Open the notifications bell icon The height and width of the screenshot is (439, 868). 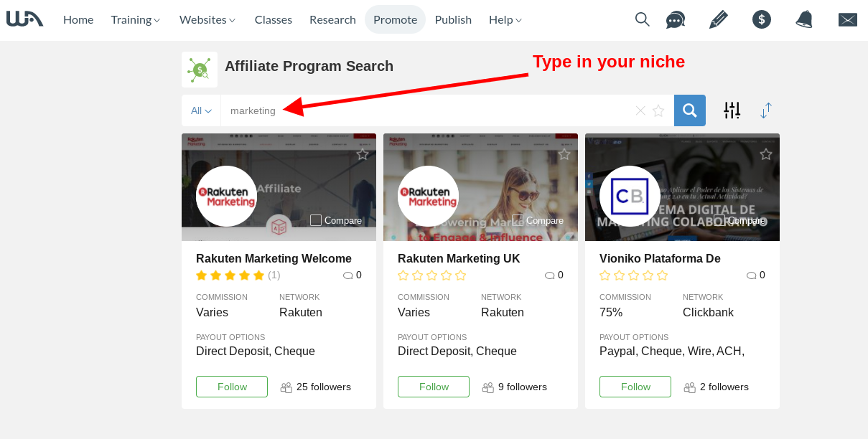coord(804,19)
